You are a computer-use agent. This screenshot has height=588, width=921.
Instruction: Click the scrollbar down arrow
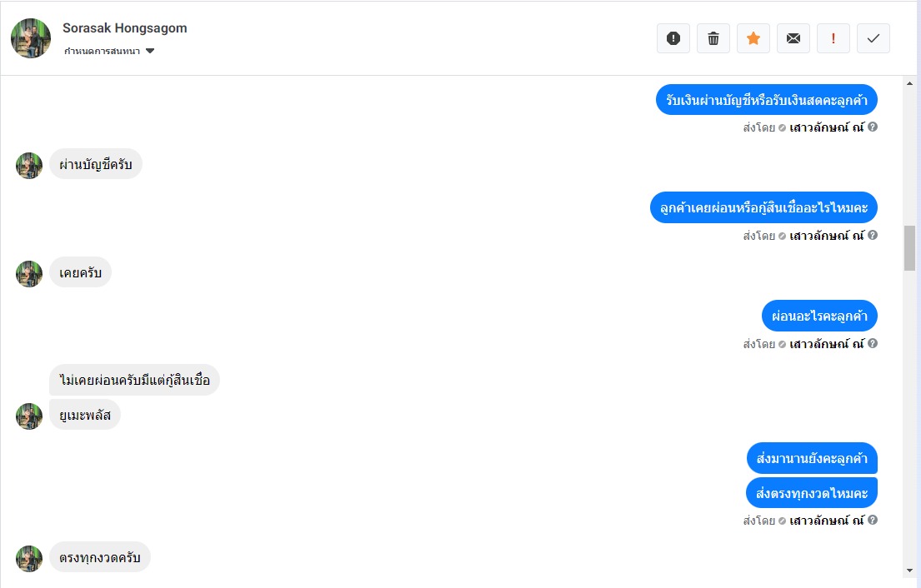coord(909,571)
